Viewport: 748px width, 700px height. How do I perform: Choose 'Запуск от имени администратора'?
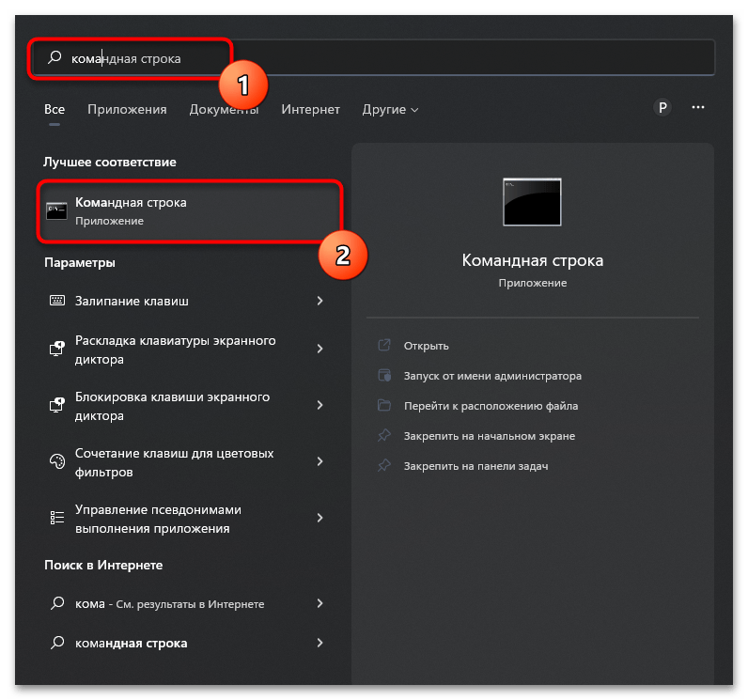coord(492,376)
